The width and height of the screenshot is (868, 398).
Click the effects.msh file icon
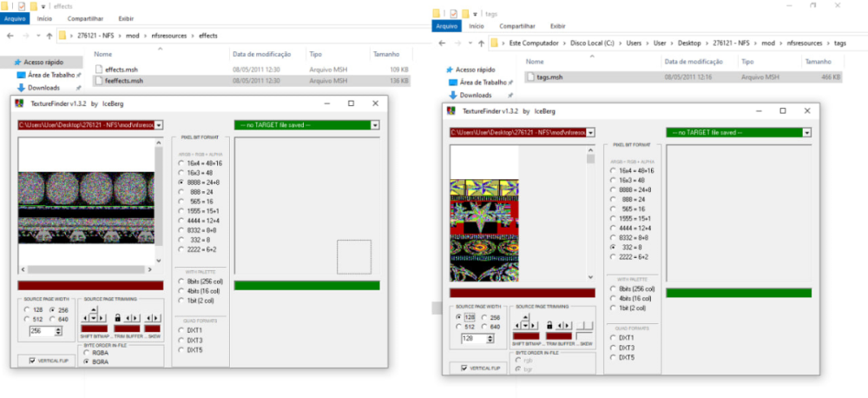tap(98, 69)
